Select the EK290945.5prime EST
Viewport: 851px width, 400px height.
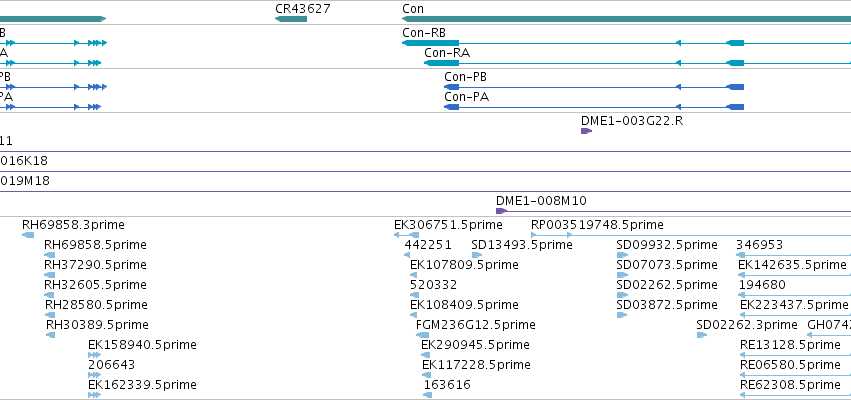coord(426,355)
